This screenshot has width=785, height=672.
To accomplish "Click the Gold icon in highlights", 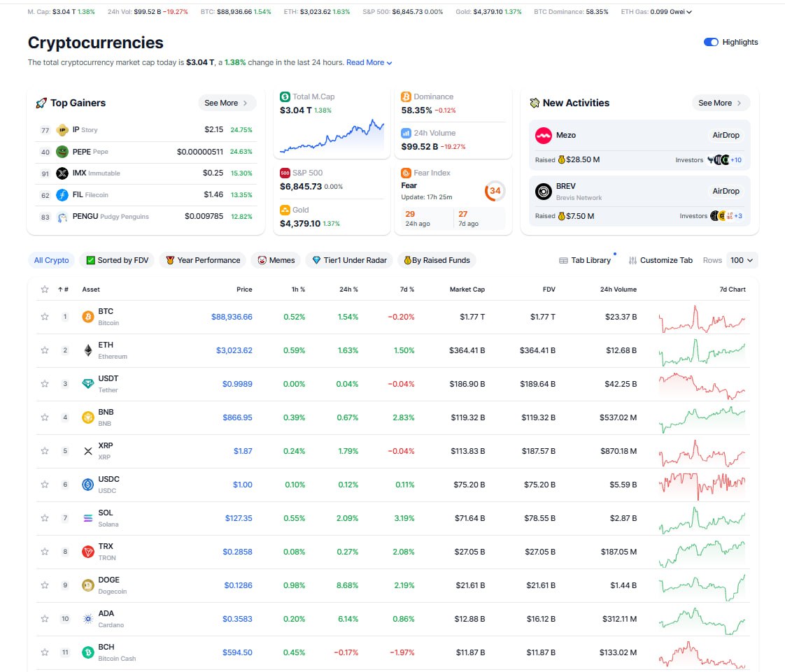I will tap(285, 210).
